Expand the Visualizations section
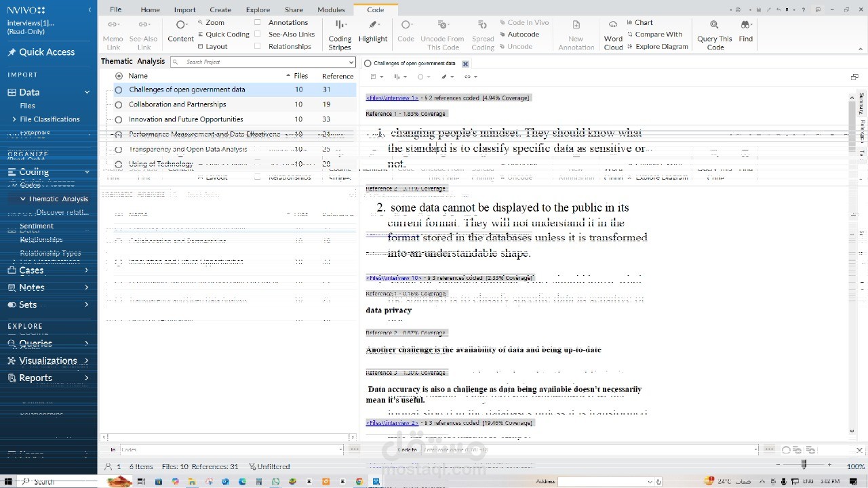The image size is (868, 488). (x=86, y=361)
